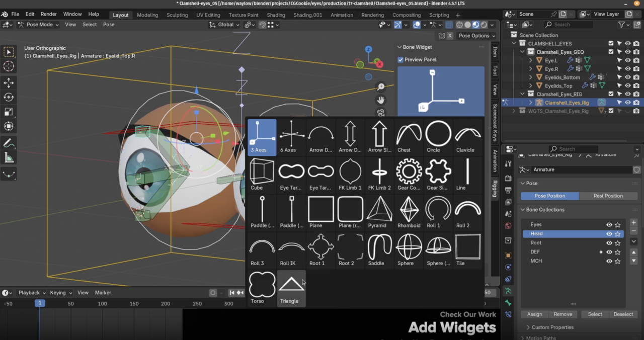
Task: Open the Render properties tab
Action: coord(508,178)
